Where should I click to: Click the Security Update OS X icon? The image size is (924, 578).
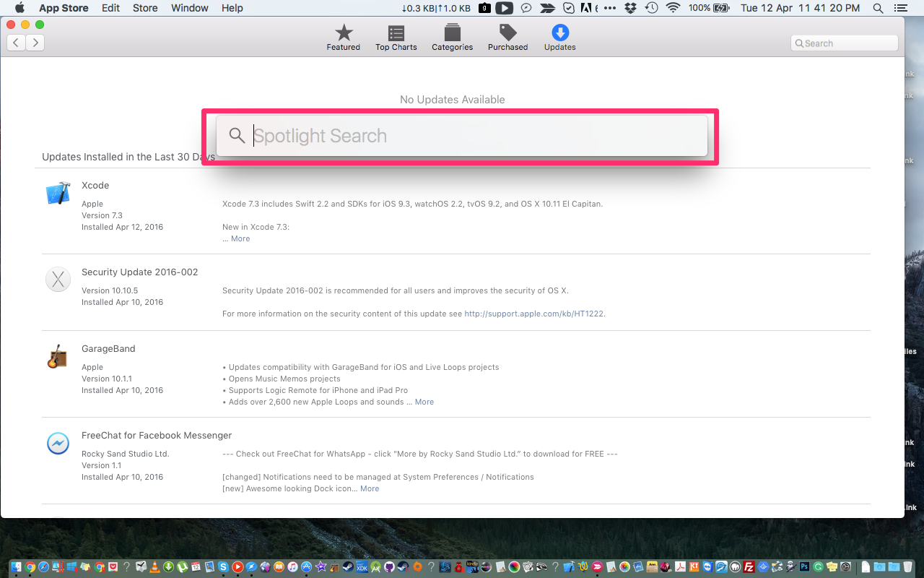58,279
